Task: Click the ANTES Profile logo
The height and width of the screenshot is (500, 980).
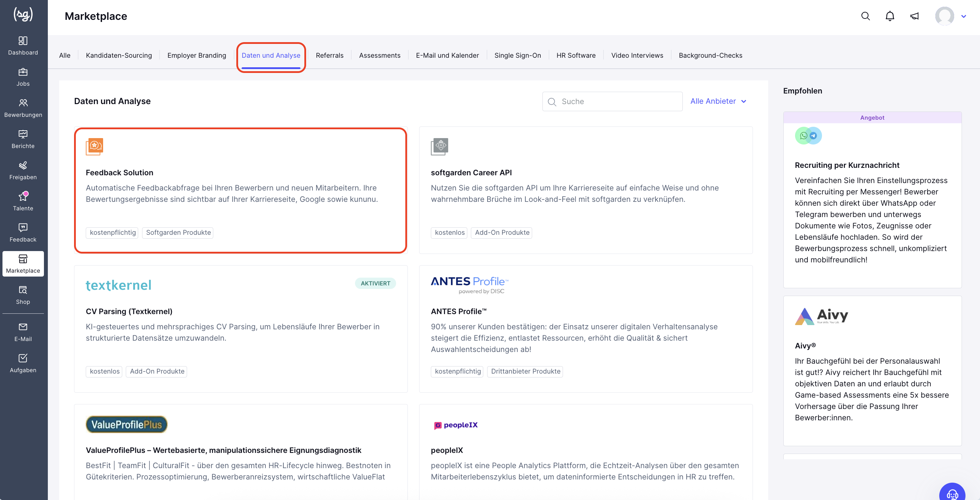Action: (x=469, y=285)
